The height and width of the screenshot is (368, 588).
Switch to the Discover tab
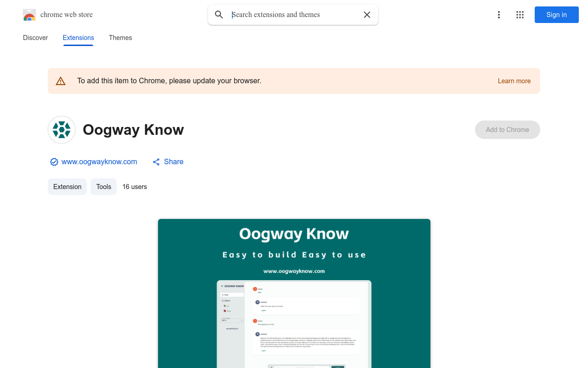(x=35, y=38)
